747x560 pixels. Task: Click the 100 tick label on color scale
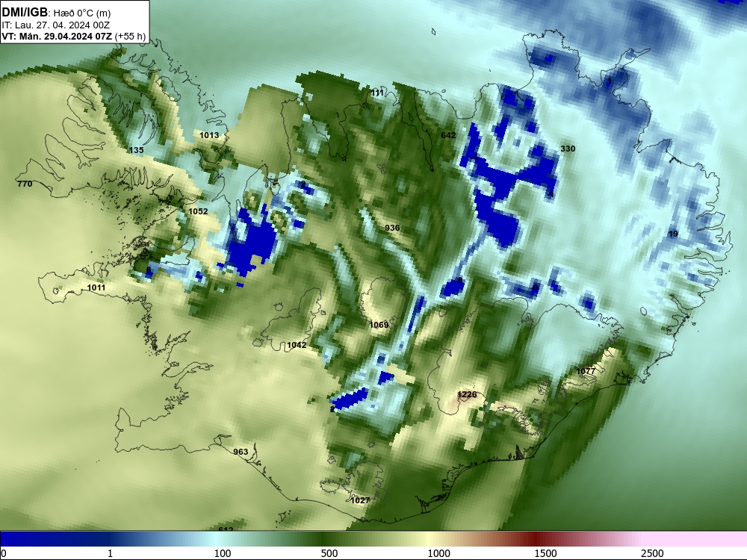point(223,553)
